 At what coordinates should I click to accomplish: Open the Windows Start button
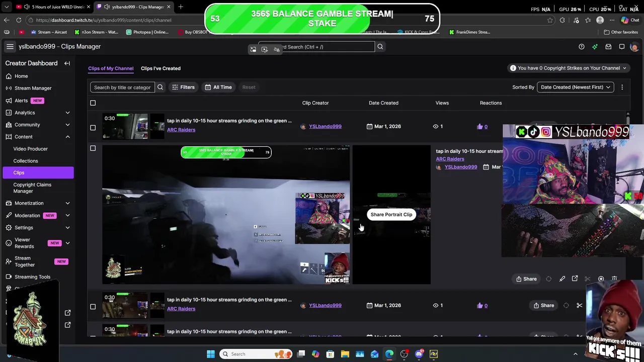click(210, 354)
